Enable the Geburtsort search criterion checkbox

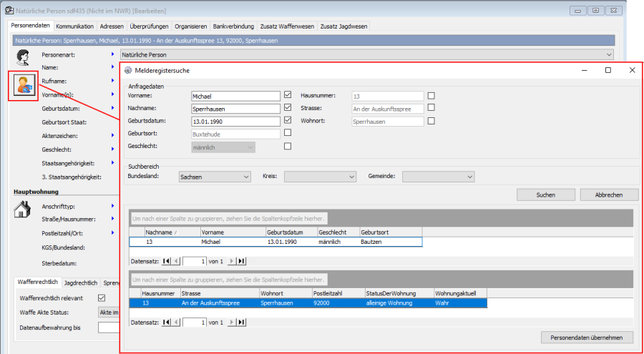tap(288, 133)
